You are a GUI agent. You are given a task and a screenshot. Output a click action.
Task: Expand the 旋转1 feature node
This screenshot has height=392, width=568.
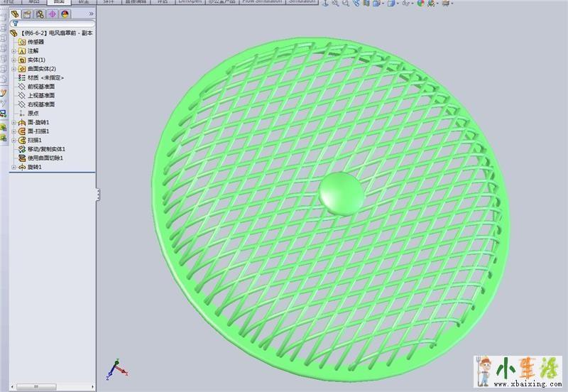14,167
